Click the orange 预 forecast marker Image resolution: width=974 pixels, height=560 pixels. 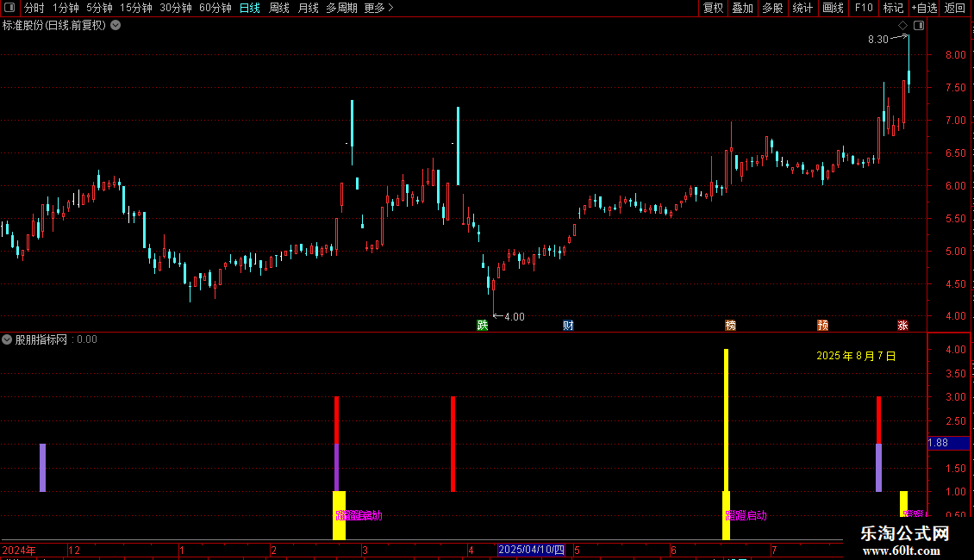point(822,326)
